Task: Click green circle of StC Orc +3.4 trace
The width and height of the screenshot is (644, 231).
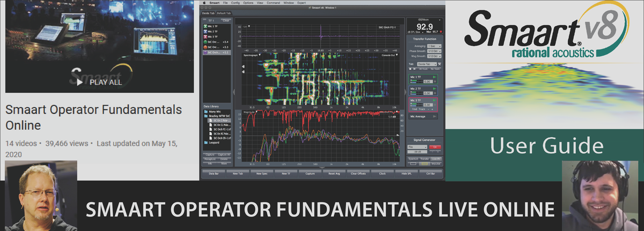Action: pos(205,42)
